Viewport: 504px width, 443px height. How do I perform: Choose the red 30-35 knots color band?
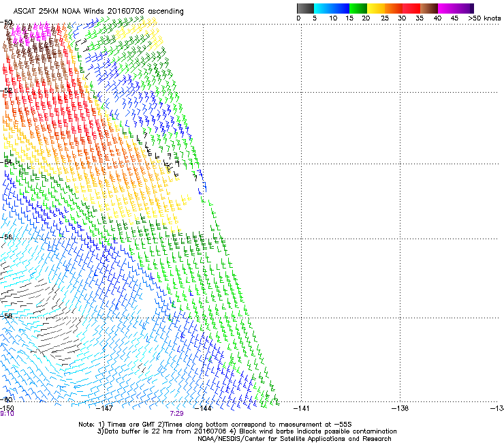411,8
